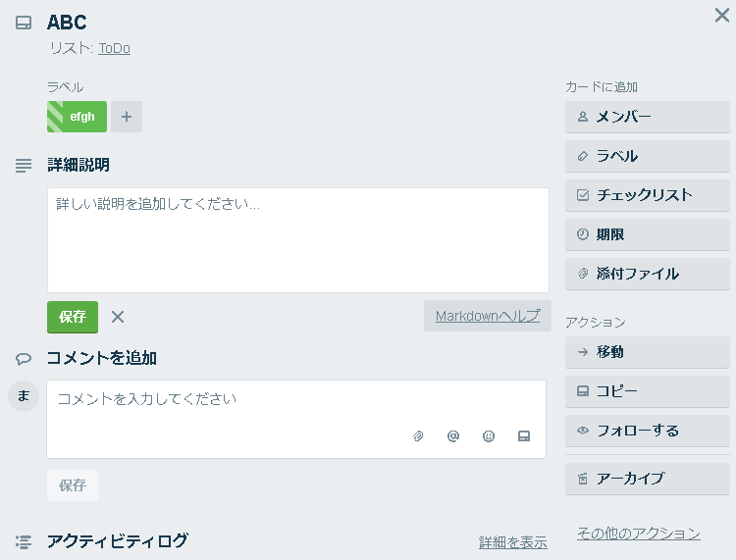Screen dimensions: 736x560
Task: Click the @ mention icon in comment box
Action: tap(453, 436)
